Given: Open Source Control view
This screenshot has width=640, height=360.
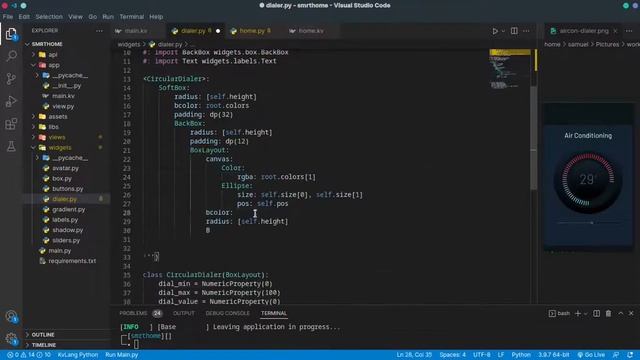Looking at the screenshot, I should pos(11,78).
